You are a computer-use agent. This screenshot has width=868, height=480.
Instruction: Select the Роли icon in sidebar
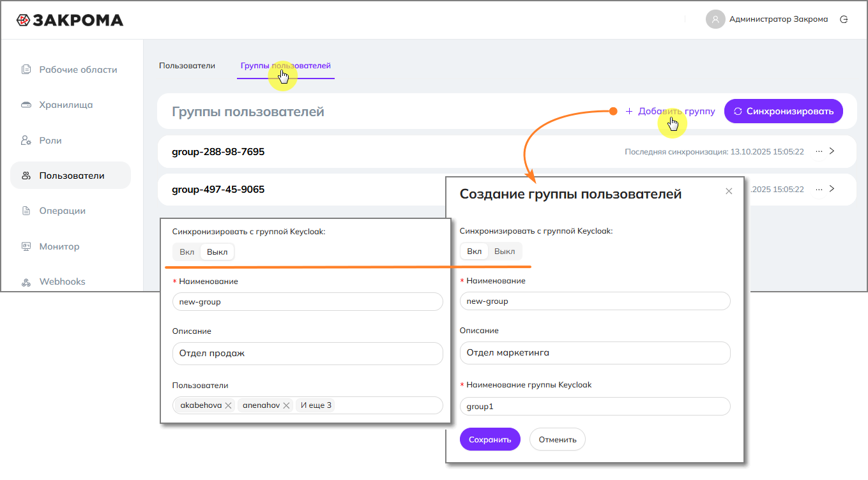coord(26,140)
